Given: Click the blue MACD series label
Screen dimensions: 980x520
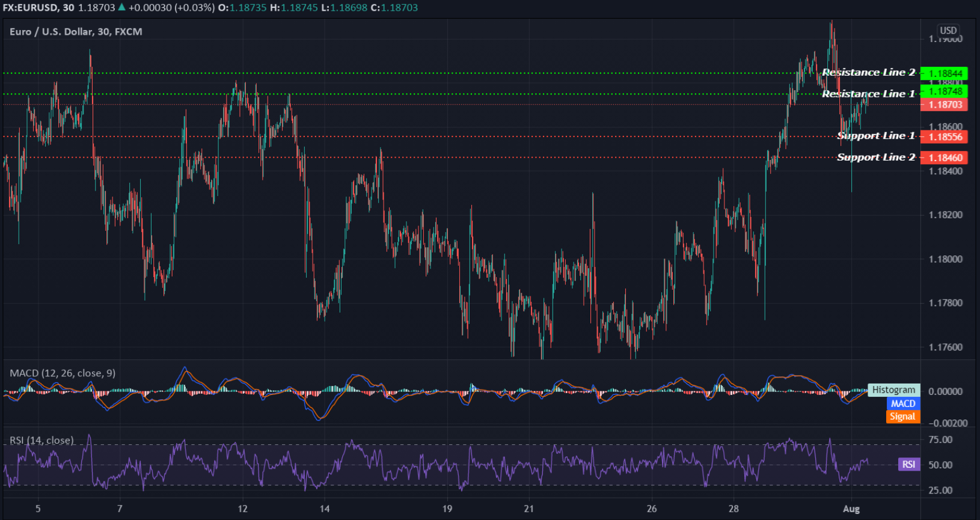Looking at the screenshot, I should (x=903, y=403).
